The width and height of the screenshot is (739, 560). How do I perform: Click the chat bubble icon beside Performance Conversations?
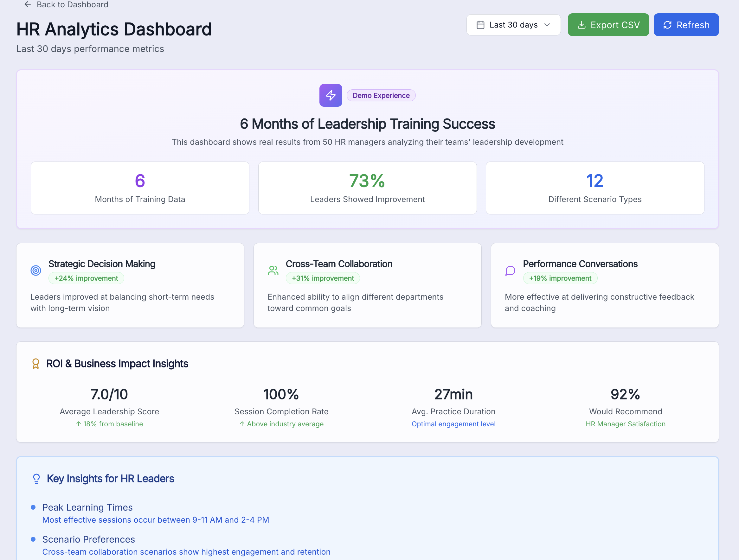pyautogui.click(x=510, y=270)
